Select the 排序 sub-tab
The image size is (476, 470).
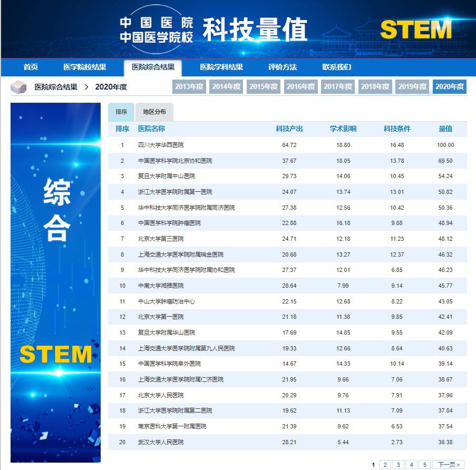[x=121, y=112]
